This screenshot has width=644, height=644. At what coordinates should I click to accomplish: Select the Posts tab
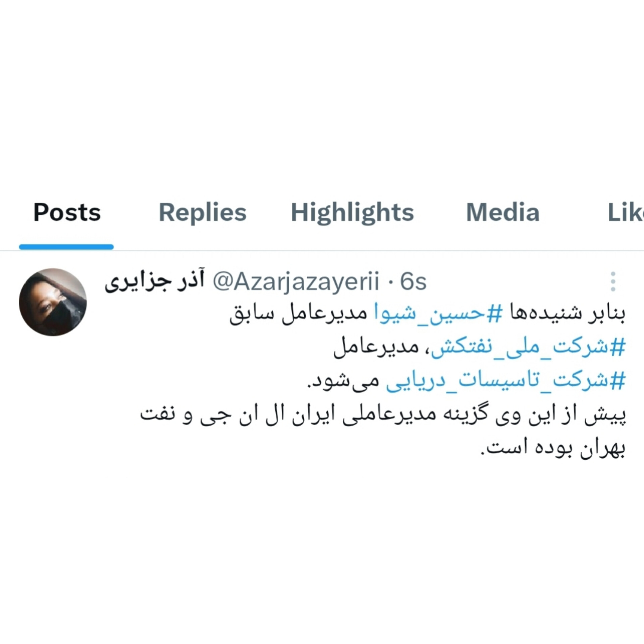pos(67,212)
